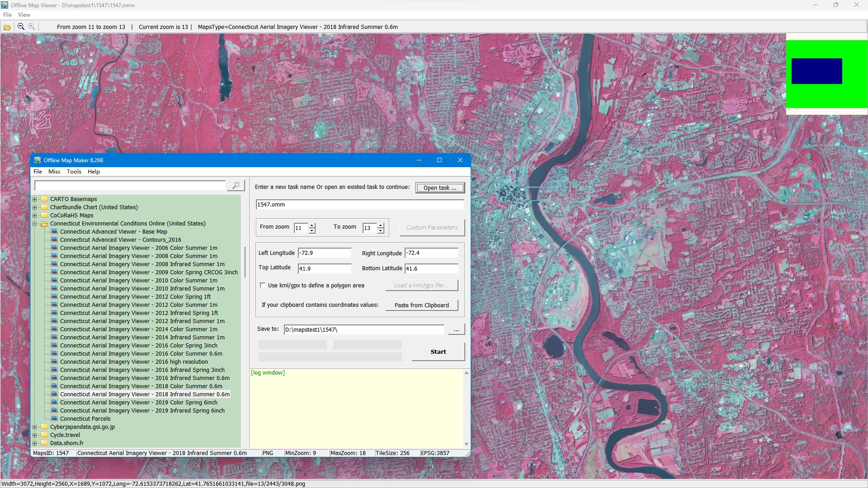
Task: Click the task name field containing 1547.omm
Action: coord(360,204)
